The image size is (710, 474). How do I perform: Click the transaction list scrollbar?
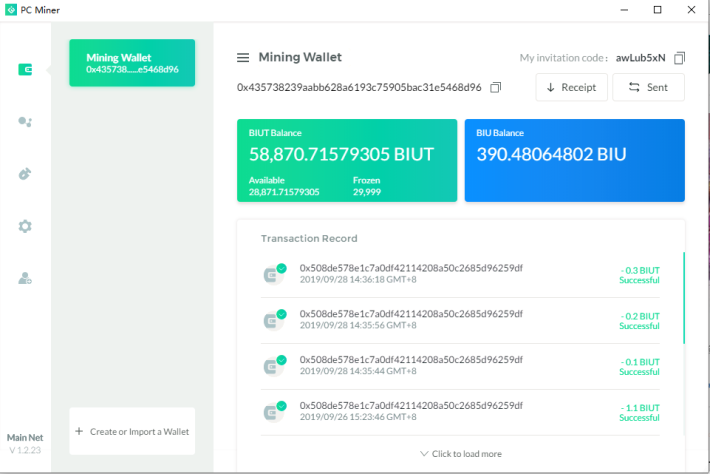(x=684, y=298)
